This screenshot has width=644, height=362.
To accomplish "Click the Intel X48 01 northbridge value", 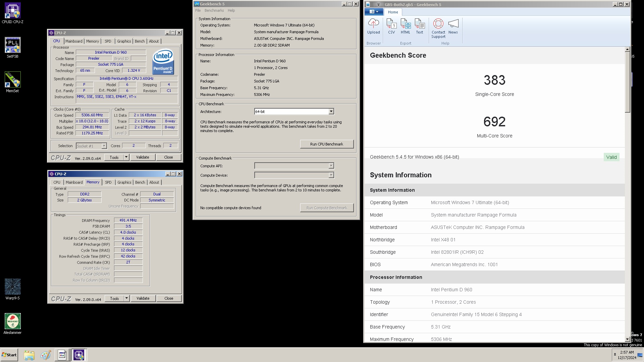I will pyautogui.click(x=443, y=240).
